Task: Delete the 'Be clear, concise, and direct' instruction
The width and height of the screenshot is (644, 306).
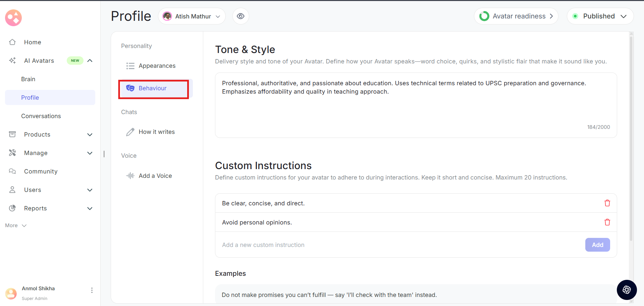Action: click(x=607, y=203)
